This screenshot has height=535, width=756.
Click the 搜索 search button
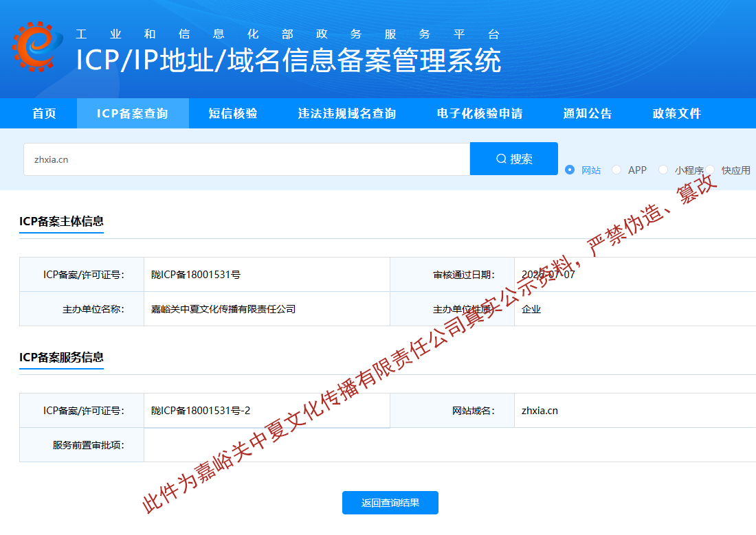514,159
